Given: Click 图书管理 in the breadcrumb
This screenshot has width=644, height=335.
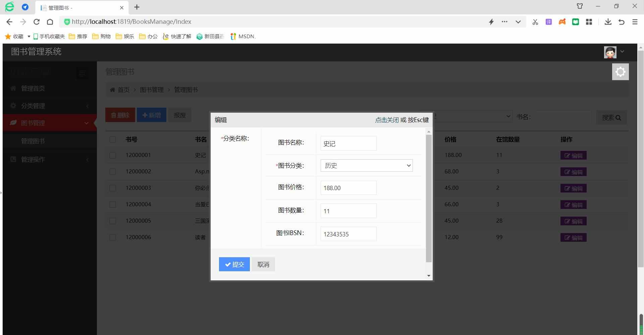Looking at the screenshot, I should [152, 90].
